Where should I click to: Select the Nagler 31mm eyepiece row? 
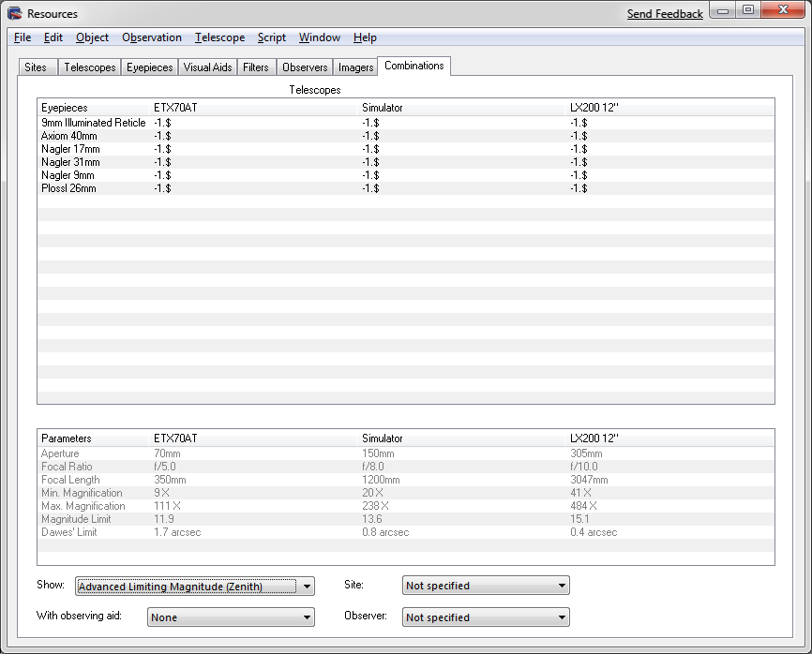(x=406, y=162)
